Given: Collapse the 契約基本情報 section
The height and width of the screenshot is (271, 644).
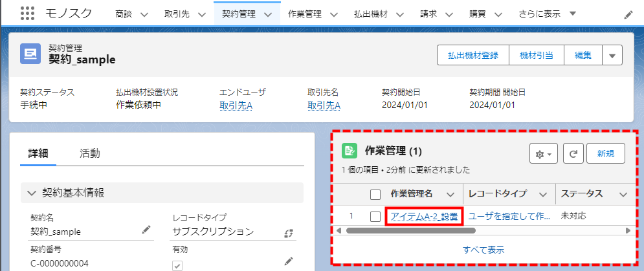Looking at the screenshot, I should (31, 192).
